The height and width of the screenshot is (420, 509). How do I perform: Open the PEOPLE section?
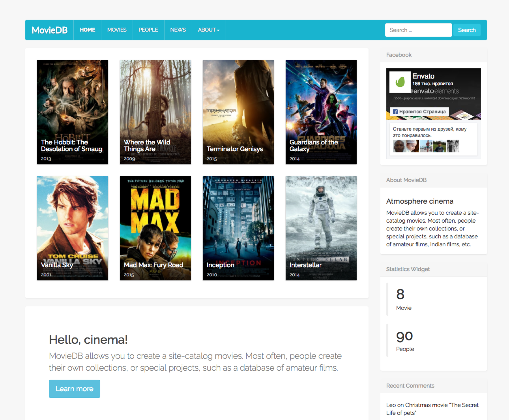(x=148, y=30)
